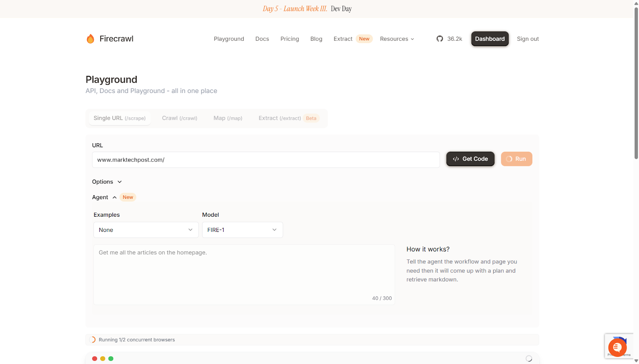Switch to the Extract (/extract) Beta tab
Screen dimensions: 639x364
289,118
